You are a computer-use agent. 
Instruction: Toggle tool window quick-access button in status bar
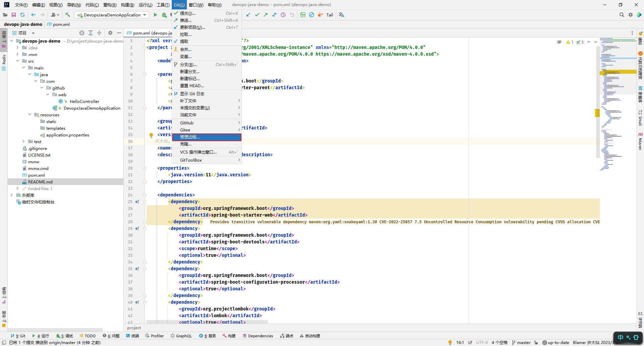(4, 342)
